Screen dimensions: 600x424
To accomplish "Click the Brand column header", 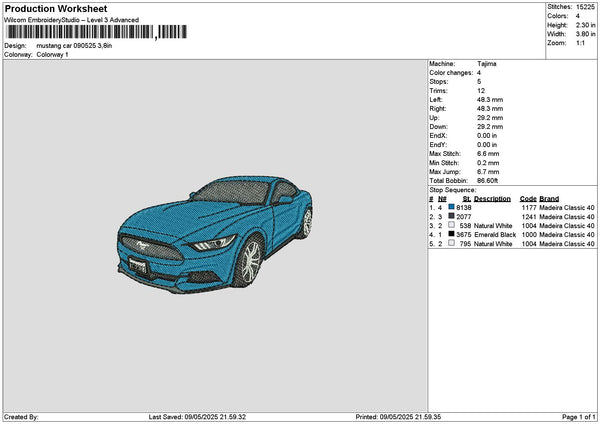I will (549, 198).
